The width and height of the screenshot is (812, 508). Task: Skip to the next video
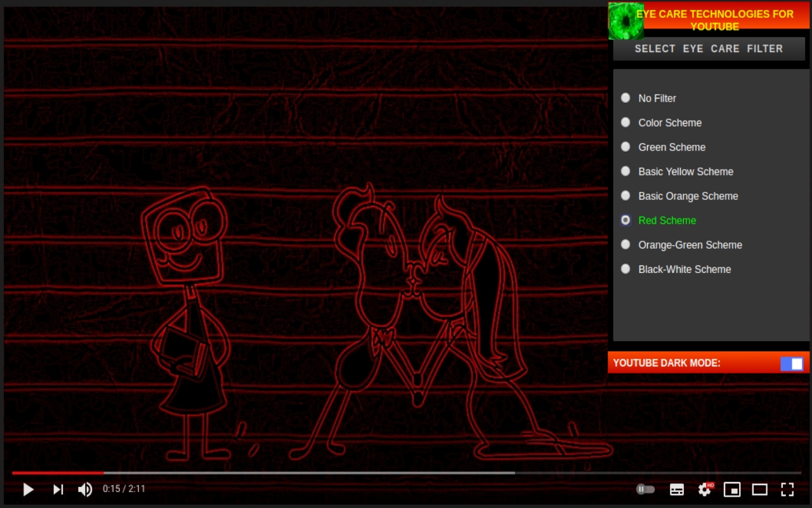(x=58, y=489)
